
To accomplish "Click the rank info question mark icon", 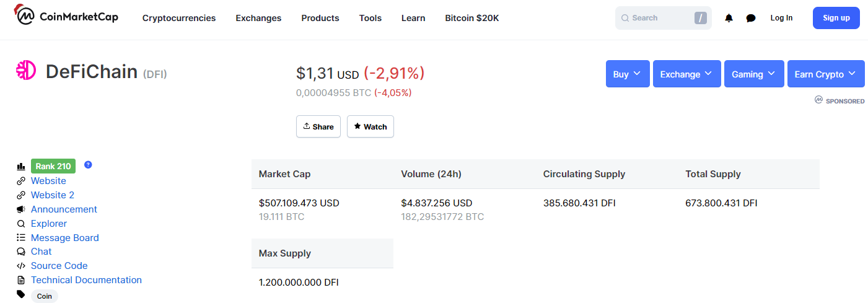I will tap(88, 165).
